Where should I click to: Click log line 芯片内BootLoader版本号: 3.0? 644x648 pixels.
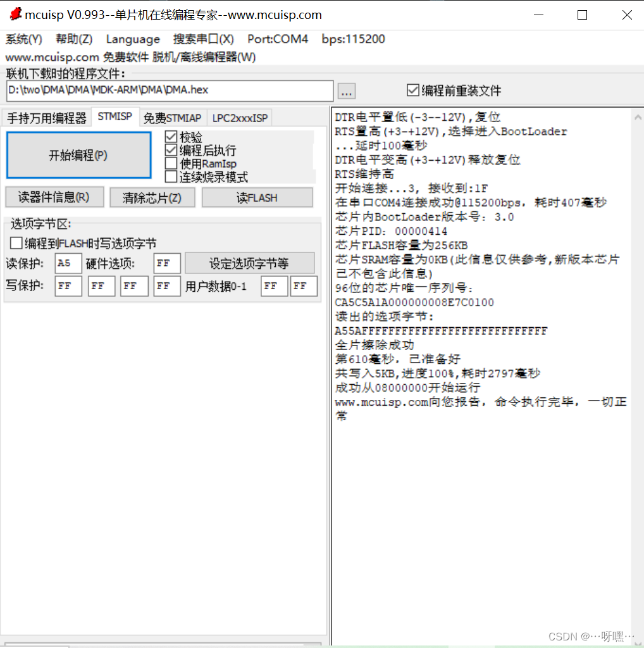424,217
